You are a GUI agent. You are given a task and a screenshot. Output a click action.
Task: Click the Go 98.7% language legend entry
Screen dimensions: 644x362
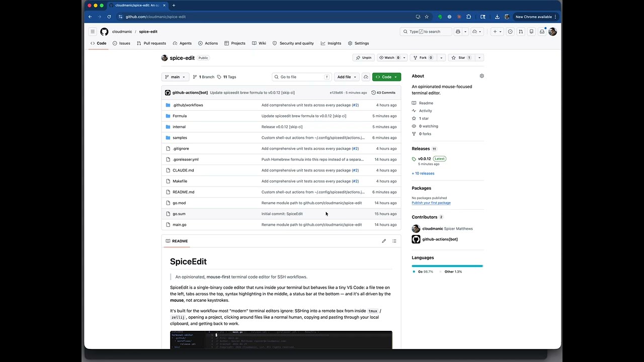(423, 271)
